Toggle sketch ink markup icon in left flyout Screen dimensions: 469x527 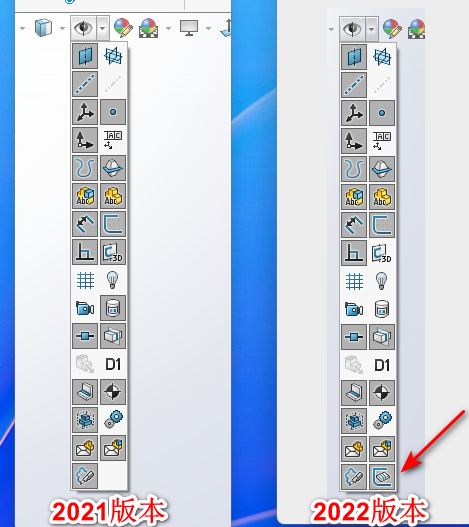[x=85, y=476]
